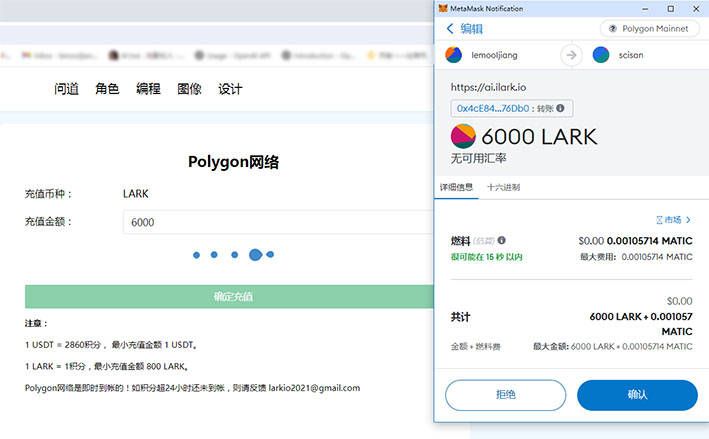The height and width of the screenshot is (439, 709).
Task: Confirm the transaction with 确认 button
Action: click(638, 395)
